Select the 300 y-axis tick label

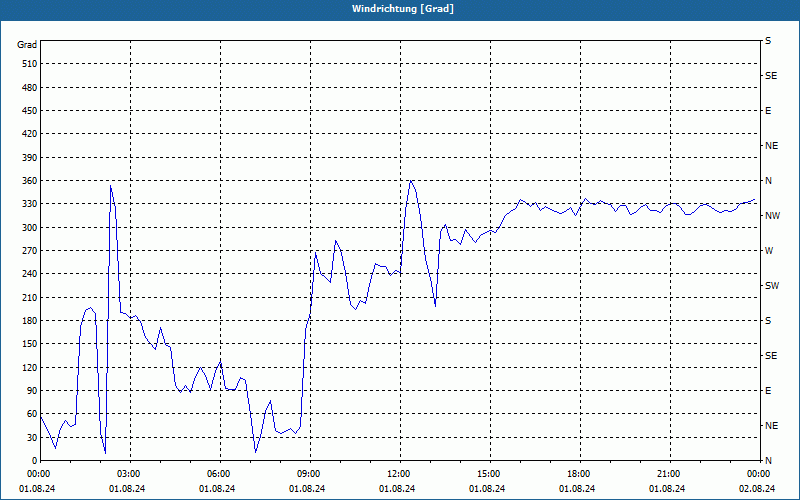[x=30, y=228]
